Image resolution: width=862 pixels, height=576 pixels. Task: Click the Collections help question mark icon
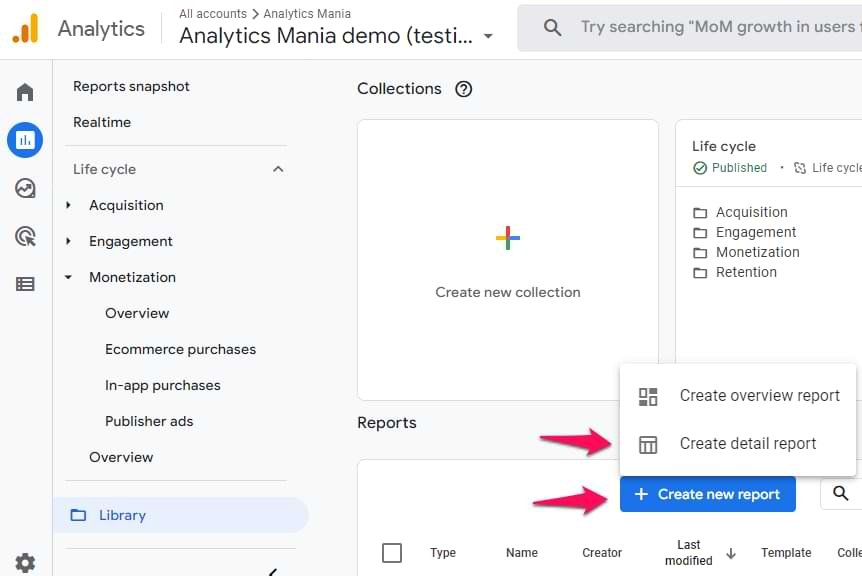463,89
